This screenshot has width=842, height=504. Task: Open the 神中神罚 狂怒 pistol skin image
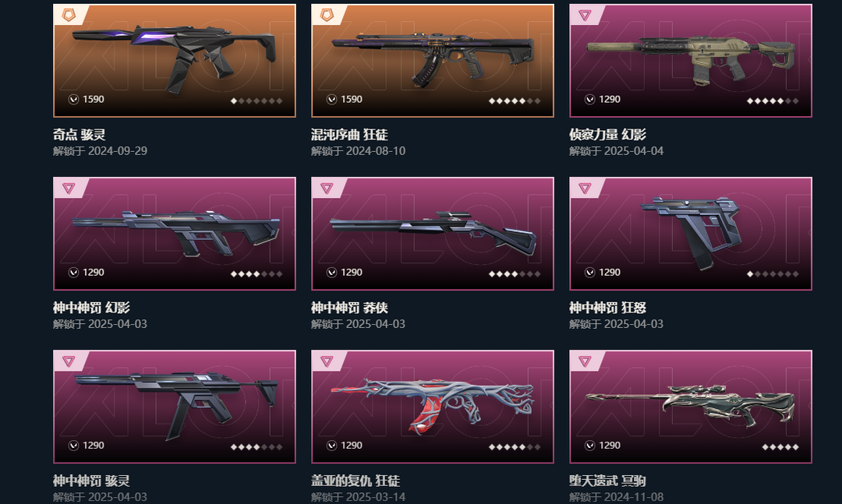click(x=691, y=234)
